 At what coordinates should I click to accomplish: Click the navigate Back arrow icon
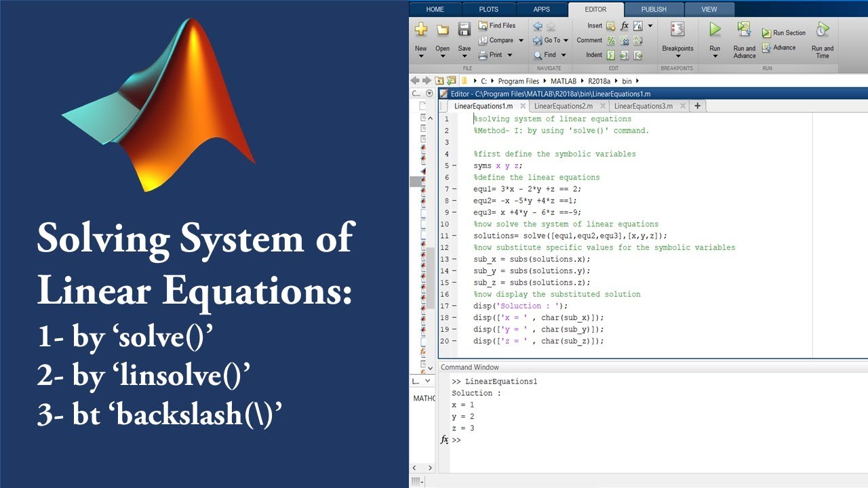(538, 26)
